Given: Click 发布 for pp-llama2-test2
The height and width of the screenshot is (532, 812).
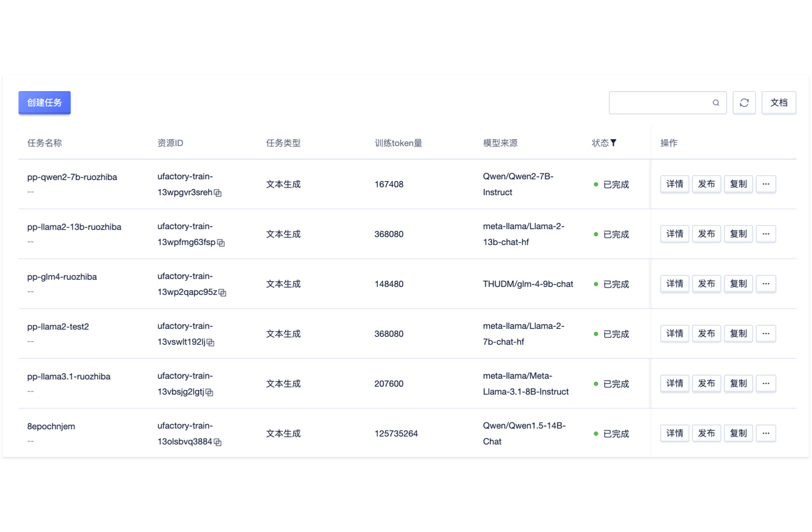Looking at the screenshot, I should coord(707,334).
